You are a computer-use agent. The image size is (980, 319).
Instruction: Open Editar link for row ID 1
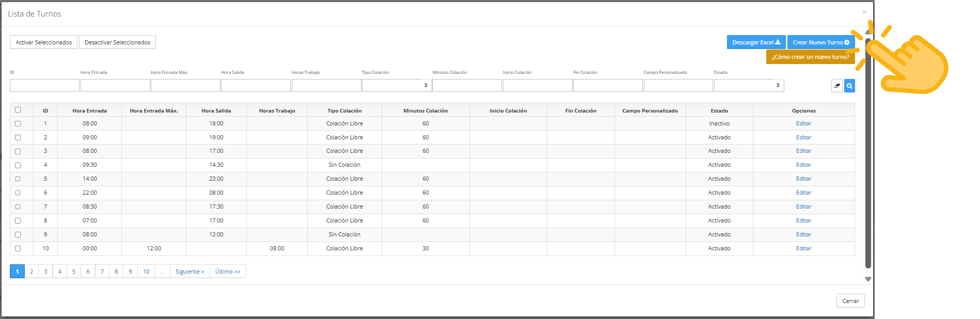(803, 123)
